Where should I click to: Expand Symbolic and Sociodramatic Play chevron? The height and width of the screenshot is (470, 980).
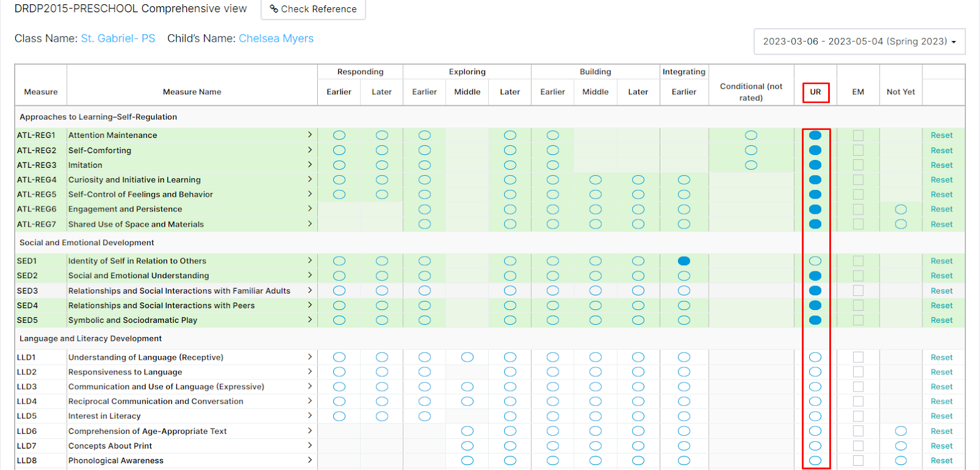point(309,320)
